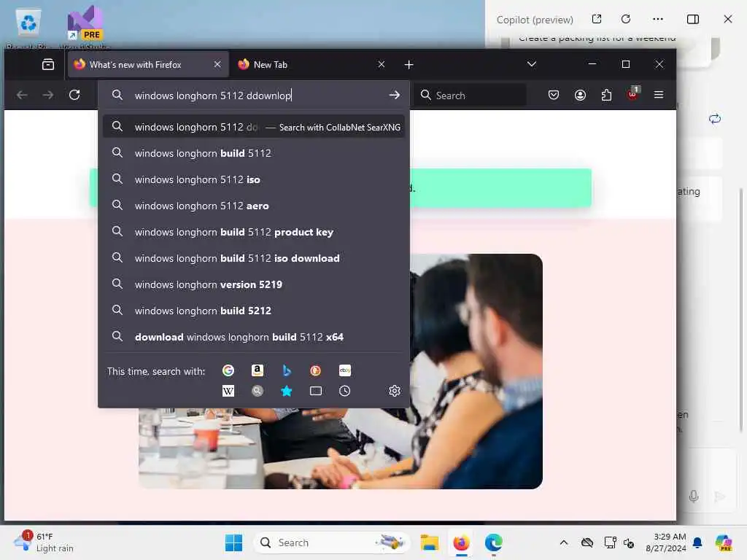Open File Explorer from taskbar
747x560 pixels.
coord(429,542)
